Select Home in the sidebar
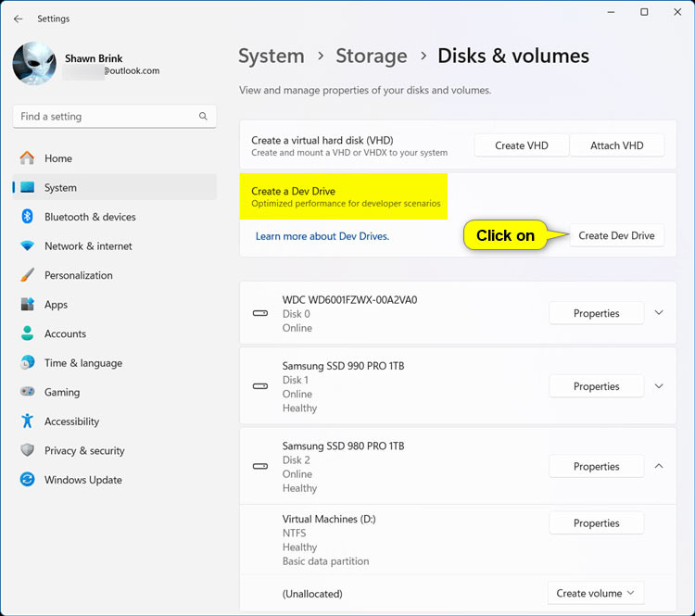 pos(114,158)
